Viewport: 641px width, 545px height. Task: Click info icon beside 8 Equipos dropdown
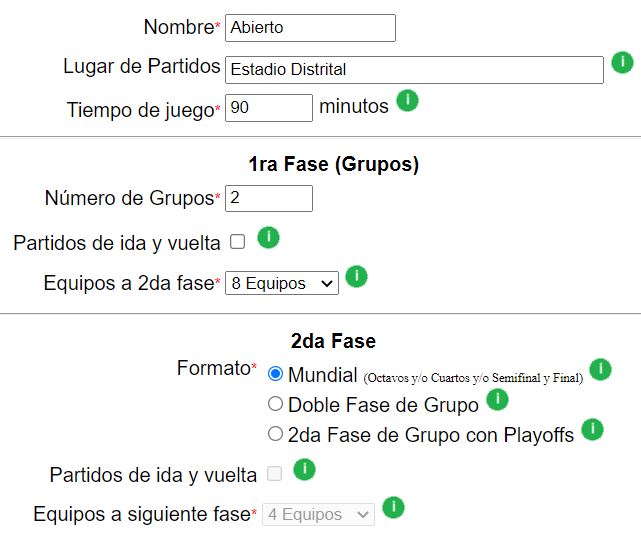[356, 276]
